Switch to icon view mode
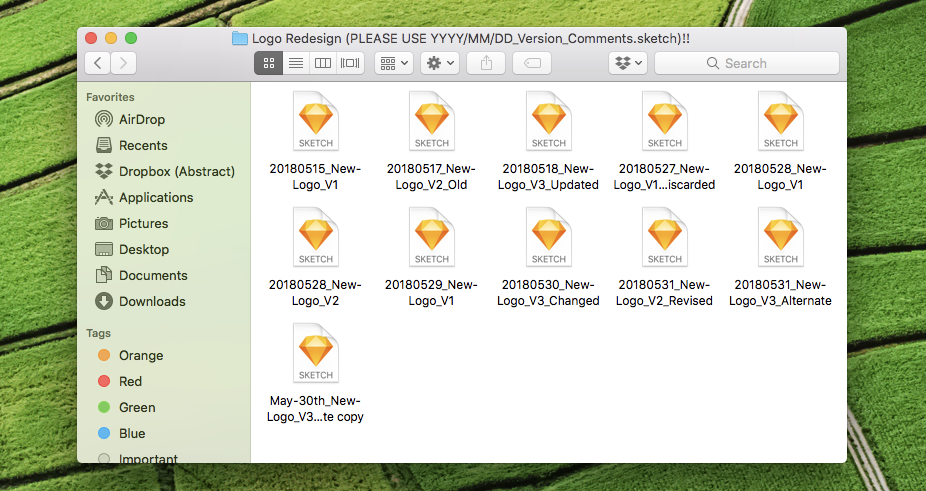Viewport: 926px width, 491px height. [269, 63]
